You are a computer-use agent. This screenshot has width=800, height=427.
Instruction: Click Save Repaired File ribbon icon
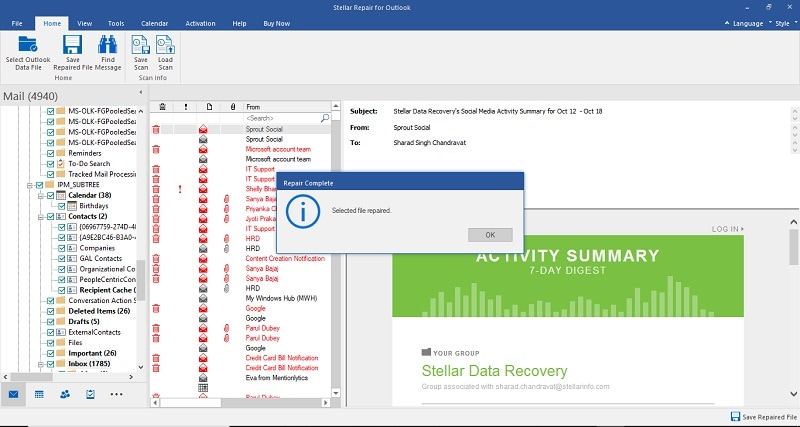(72, 44)
